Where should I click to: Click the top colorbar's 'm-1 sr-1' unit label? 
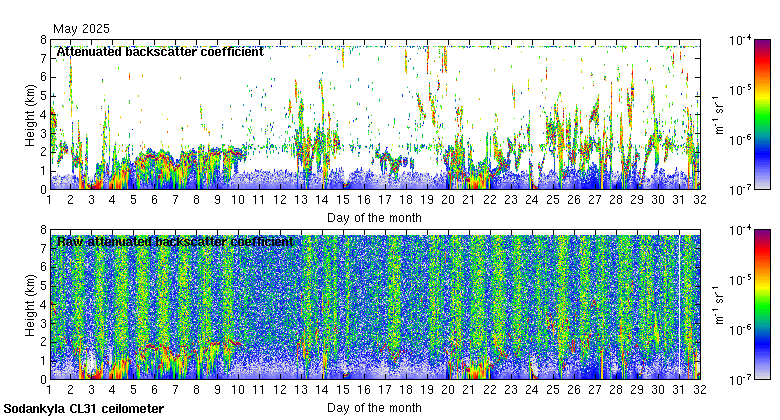718,115
